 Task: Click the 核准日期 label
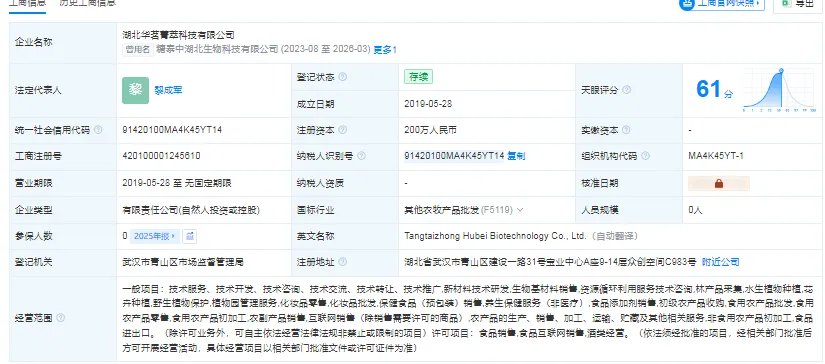600,184
